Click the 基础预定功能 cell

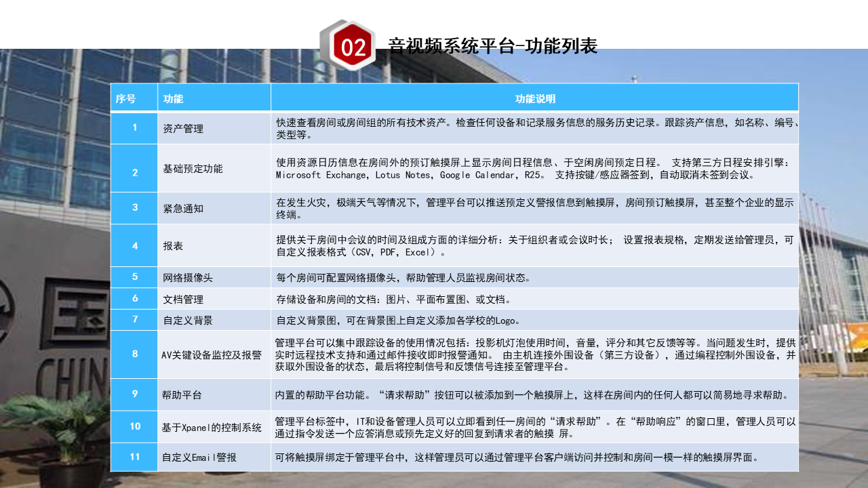[x=193, y=169]
